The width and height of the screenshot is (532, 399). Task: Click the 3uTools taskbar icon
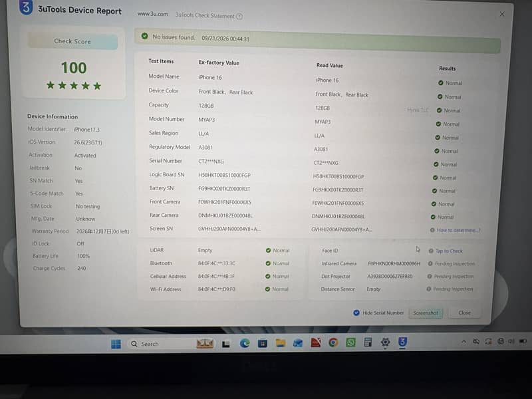(x=402, y=342)
